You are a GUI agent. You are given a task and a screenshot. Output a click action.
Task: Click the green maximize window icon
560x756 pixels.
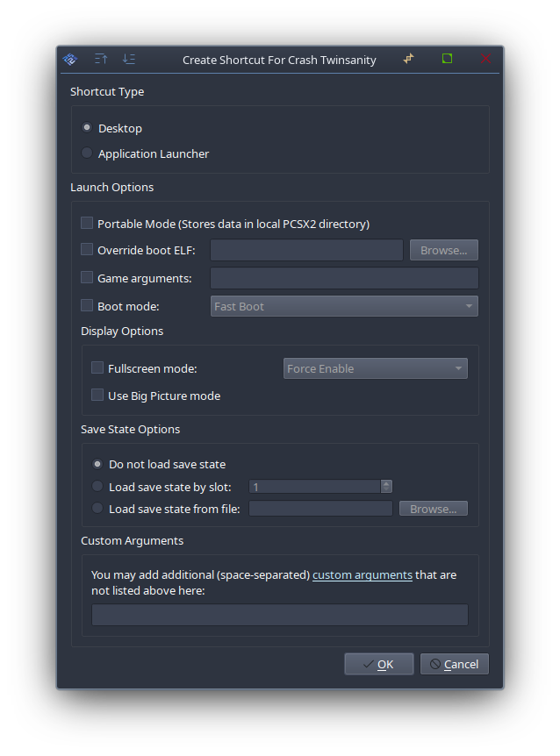(x=447, y=59)
